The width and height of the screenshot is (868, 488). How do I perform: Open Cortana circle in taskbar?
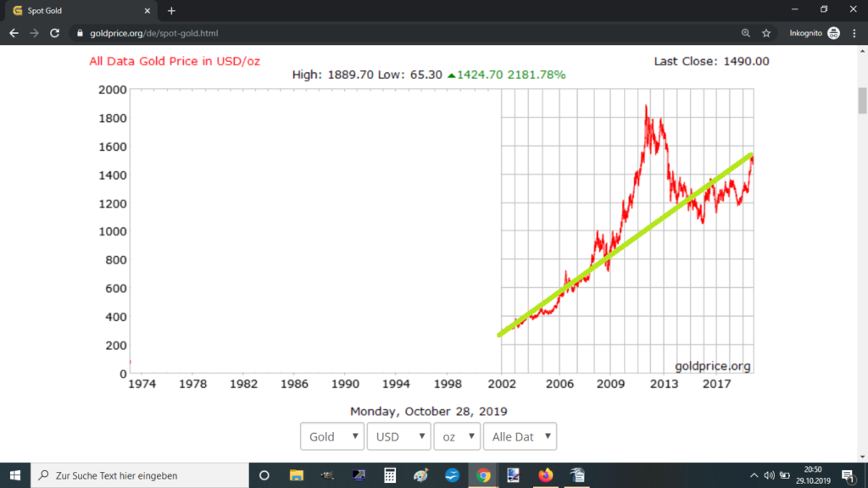pyautogui.click(x=264, y=475)
